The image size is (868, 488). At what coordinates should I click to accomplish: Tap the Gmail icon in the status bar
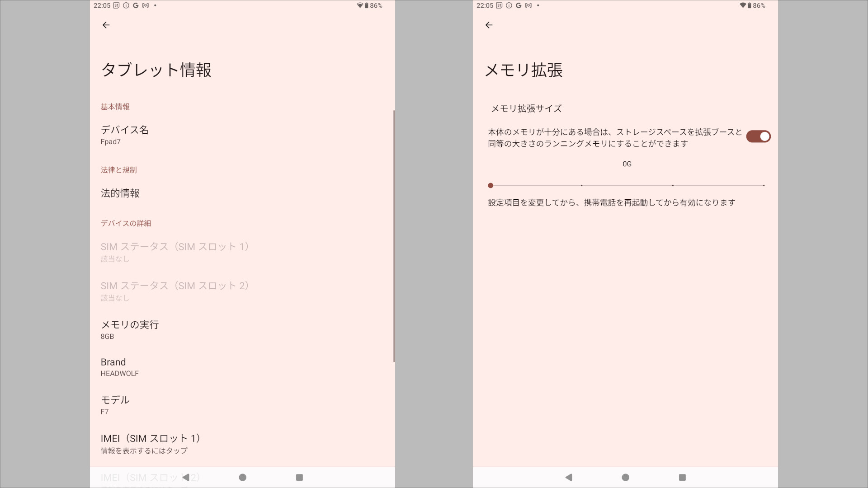146,5
